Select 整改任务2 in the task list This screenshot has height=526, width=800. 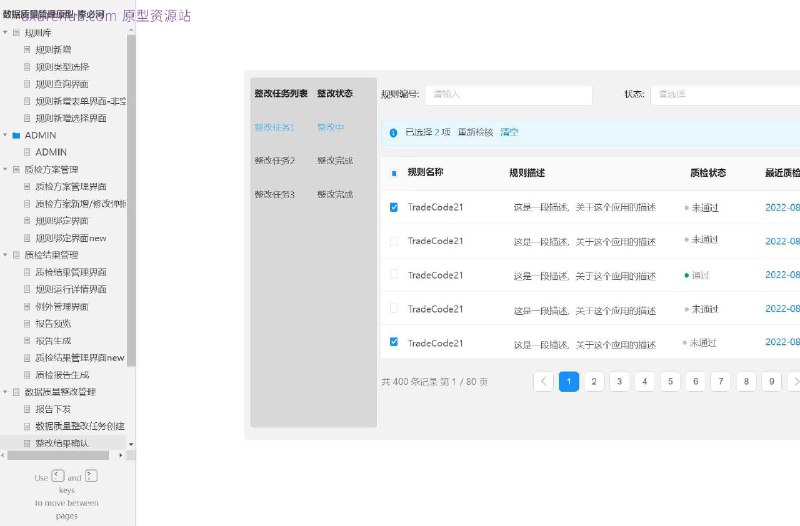coord(274,161)
